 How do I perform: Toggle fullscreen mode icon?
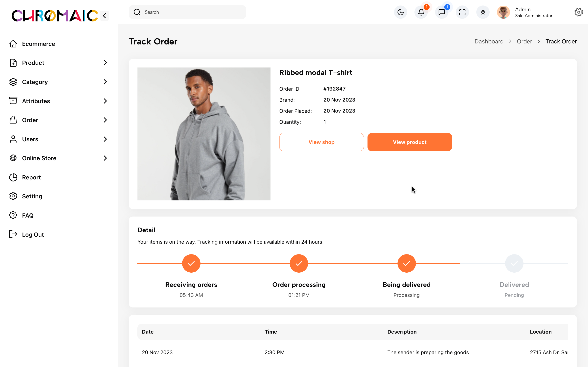tap(462, 12)
